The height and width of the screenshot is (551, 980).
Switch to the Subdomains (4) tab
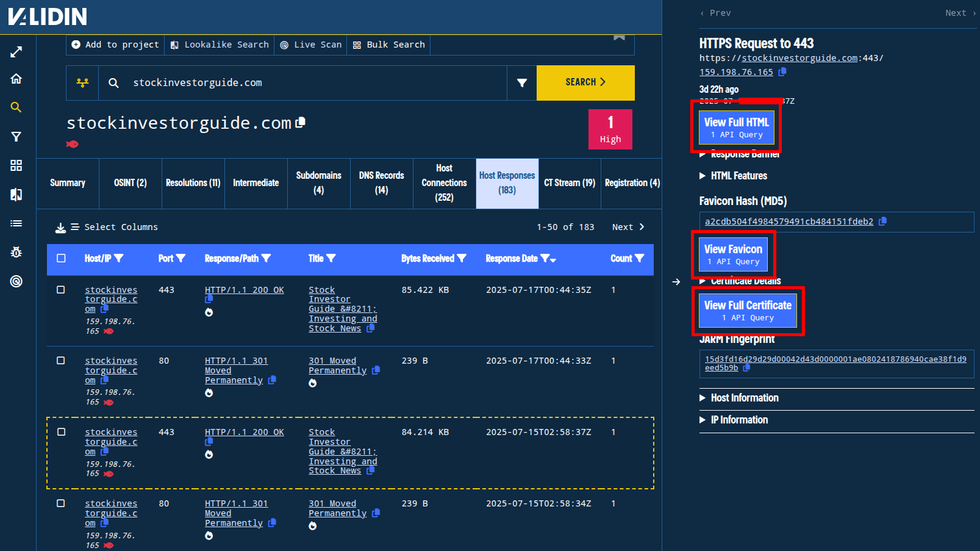[319, 183]
